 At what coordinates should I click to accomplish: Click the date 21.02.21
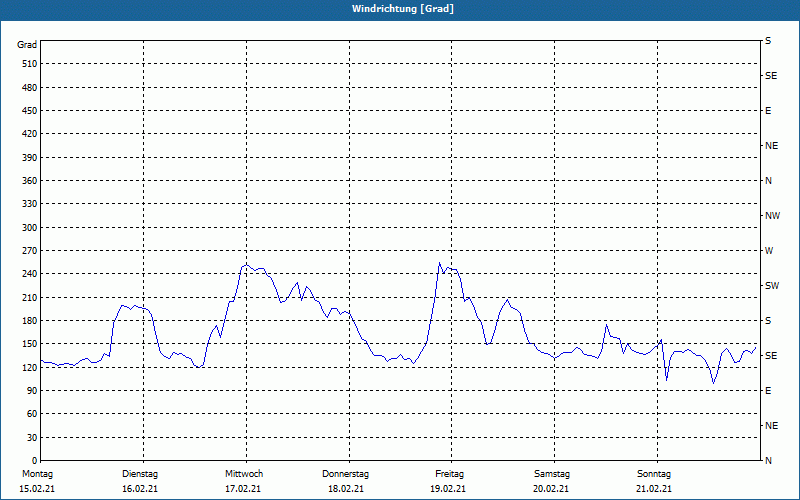point(654,489)
